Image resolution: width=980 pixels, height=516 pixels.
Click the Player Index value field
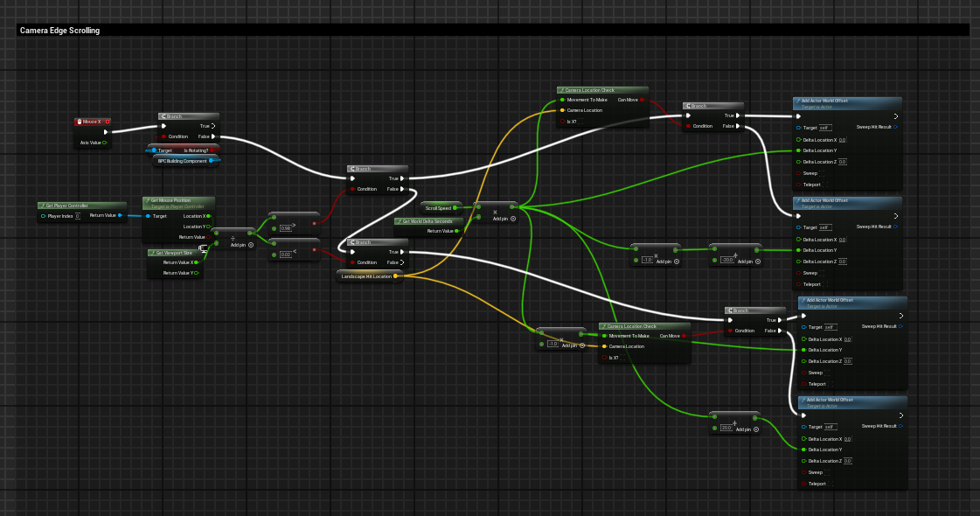[77, 215]
